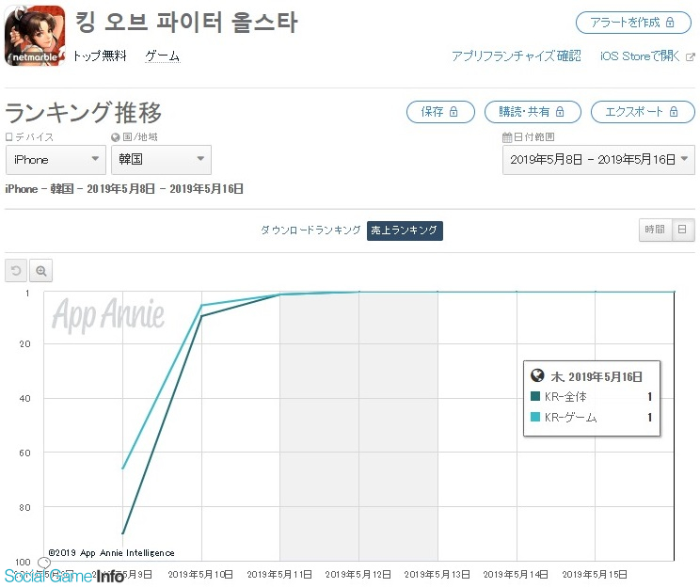Toggle KR-全体 series in legend
700x588 pixels.
pyautogui.click(x=565, y=397)
